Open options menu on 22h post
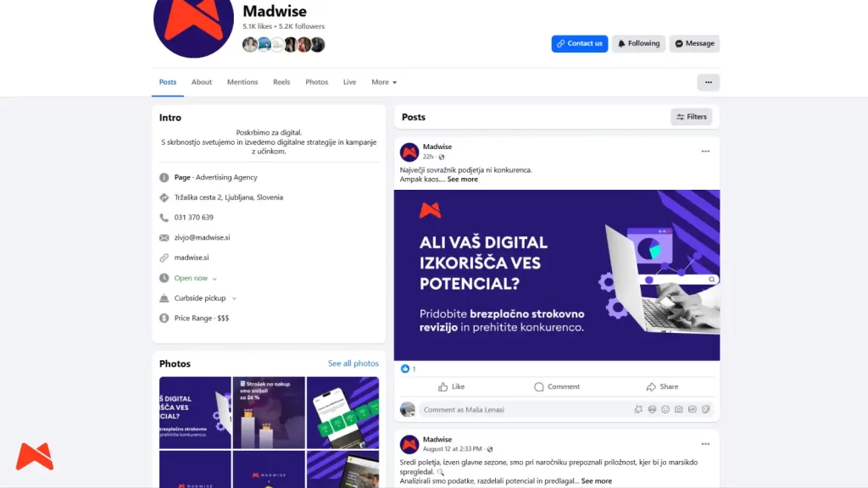Screen dimensions: 868x488 (705, 151)
